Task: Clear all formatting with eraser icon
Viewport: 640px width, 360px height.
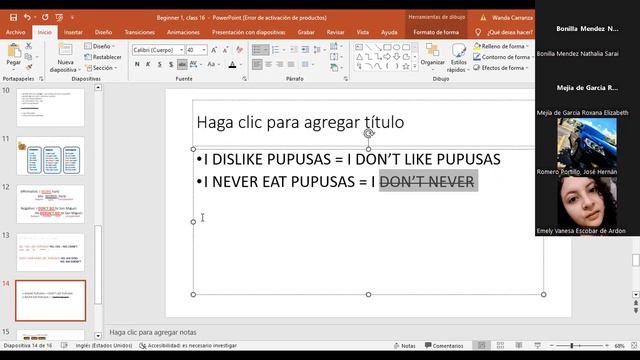Action: (x=240, y=50)
